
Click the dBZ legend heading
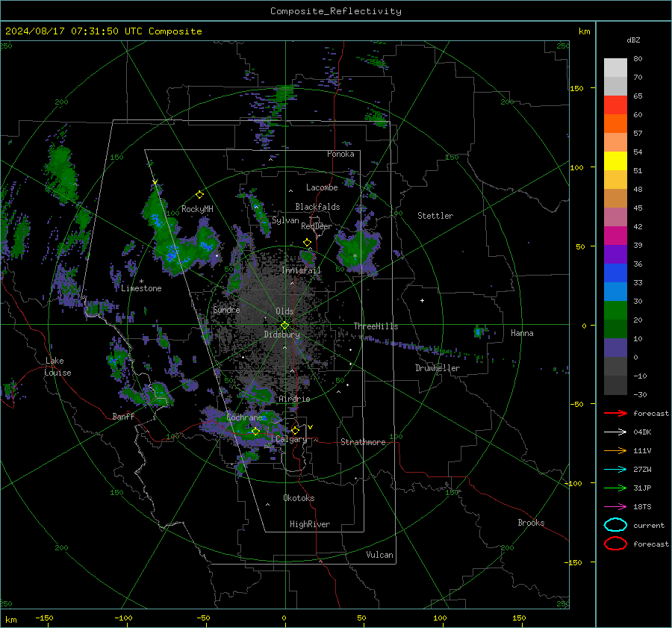point(633,40)
